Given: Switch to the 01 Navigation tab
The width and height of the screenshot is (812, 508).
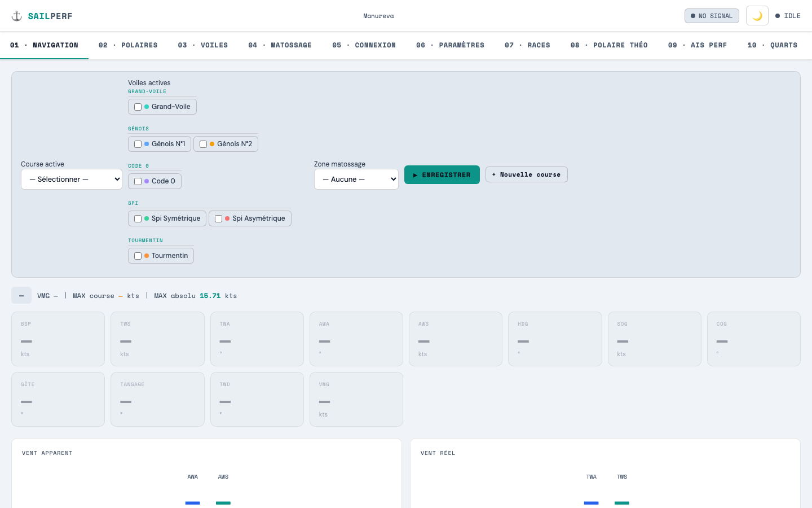Looking at the screenshot, I should coord(44,45).
